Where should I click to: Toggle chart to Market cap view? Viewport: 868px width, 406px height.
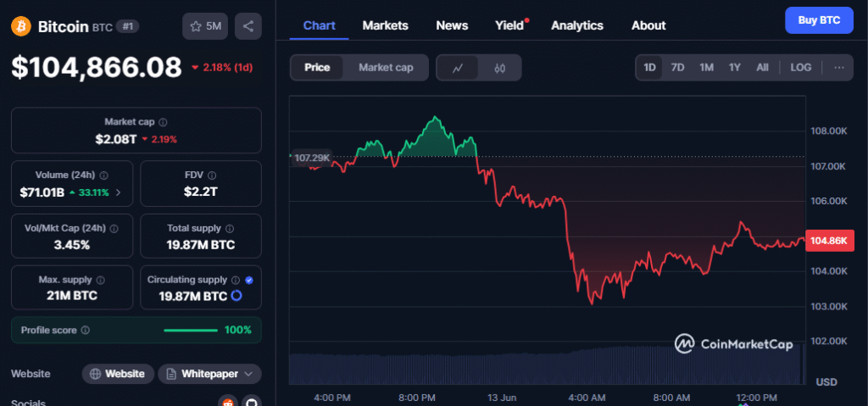click(386, 68)
